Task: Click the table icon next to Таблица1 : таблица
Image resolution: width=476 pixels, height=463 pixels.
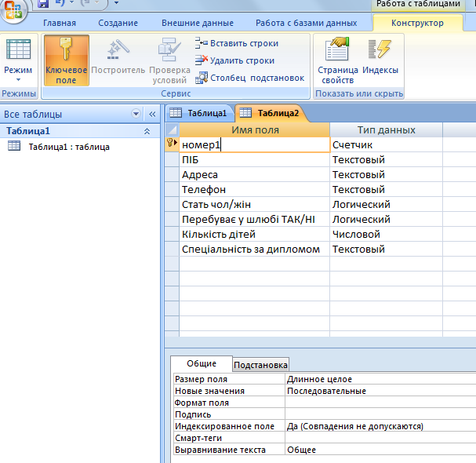Action: click(14, 146)
